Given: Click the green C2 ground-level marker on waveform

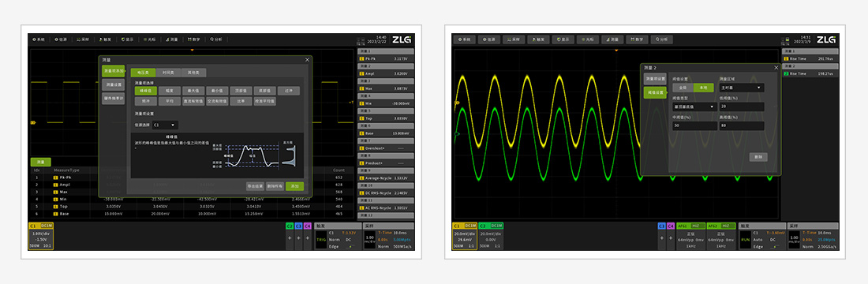Looking at the screenshot, I should 457,134.
